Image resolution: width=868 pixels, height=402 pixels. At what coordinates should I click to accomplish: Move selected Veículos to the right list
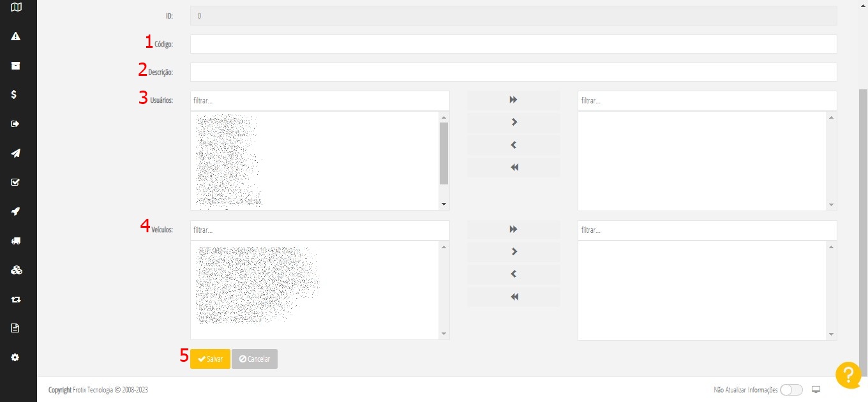513,252
